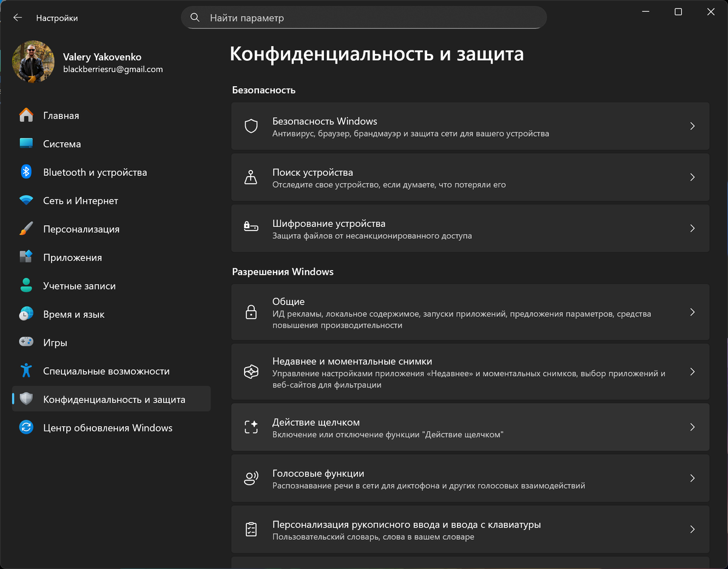Maximize the Settings window
The height and width of the screenshot is (569, 728).
click(x=678, y=12)
